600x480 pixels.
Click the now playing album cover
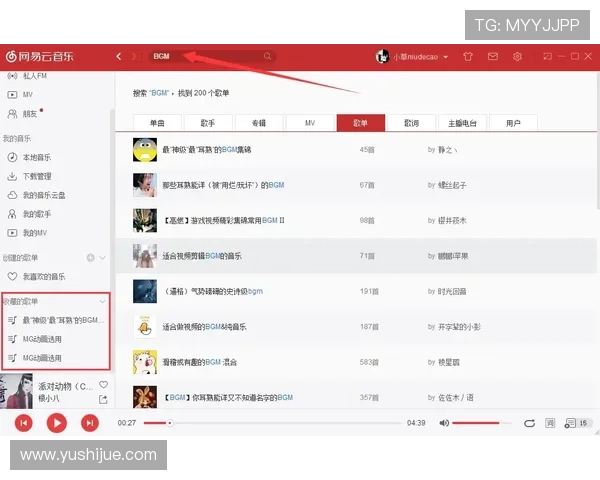pyautogui.click(x=16, y=391)
